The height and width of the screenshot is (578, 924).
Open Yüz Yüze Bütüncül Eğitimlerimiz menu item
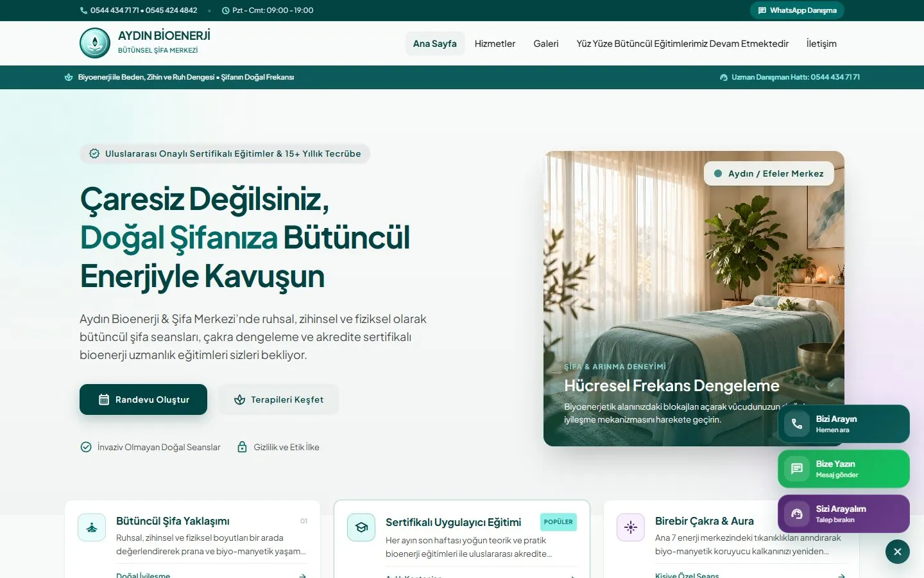(x=683, y=44)
